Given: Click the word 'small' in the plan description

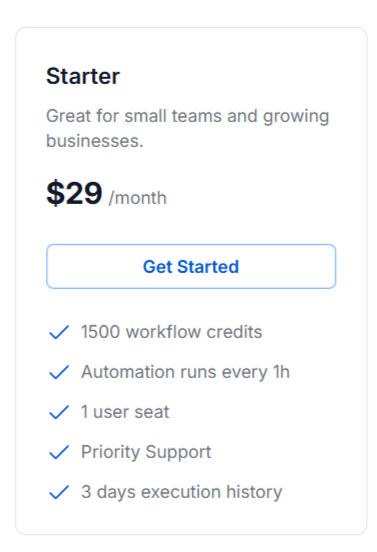Looking at the screenshot, I should [145, 116].
